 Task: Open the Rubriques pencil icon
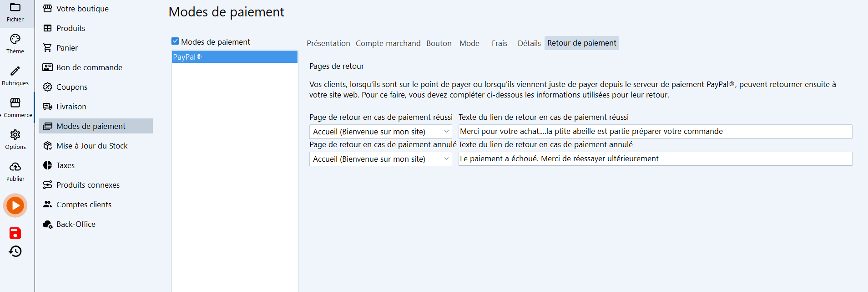point(15,71)
